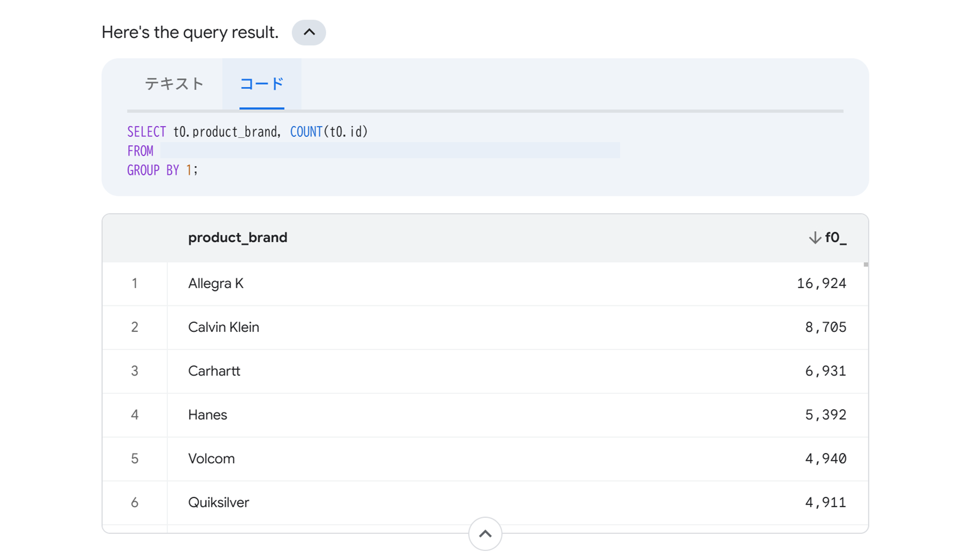959x560 pixels.
Task: Click row number 6 in the table
Action: 135,502
